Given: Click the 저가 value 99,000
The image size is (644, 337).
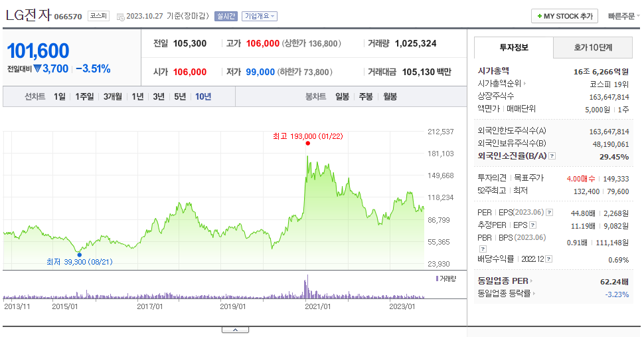Looking at the screenshot, I should 260,72.
